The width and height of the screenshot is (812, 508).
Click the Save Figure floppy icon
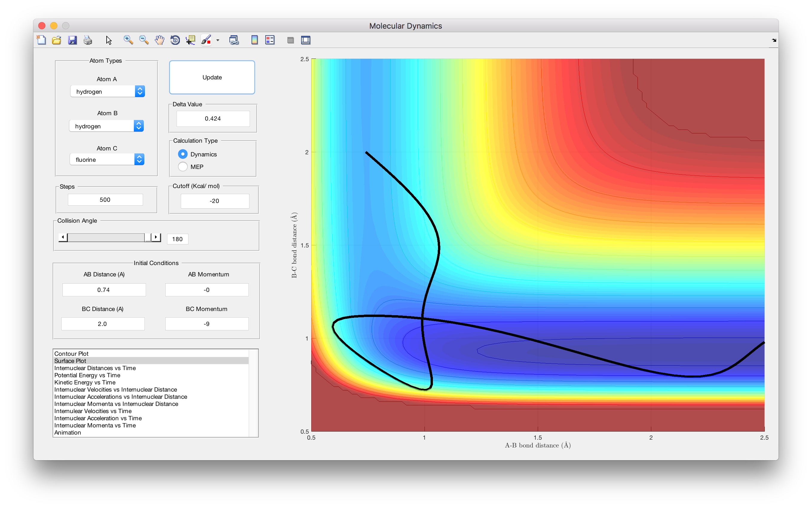click(x=72, y=40)
